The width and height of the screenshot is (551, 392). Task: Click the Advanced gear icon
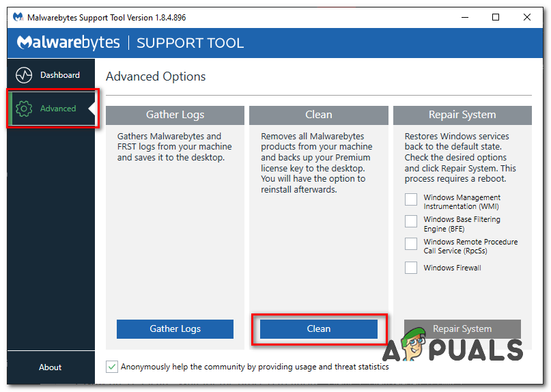[25, 109]
